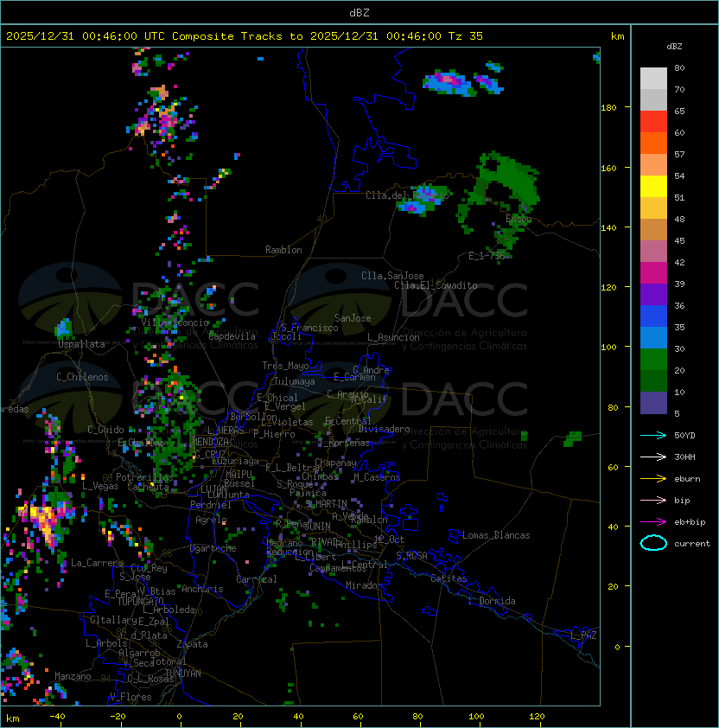Image resolution: width=719 pixels, height=728 pixels.
Task: Click the dBZ heading above color scale
Action: 674,47
